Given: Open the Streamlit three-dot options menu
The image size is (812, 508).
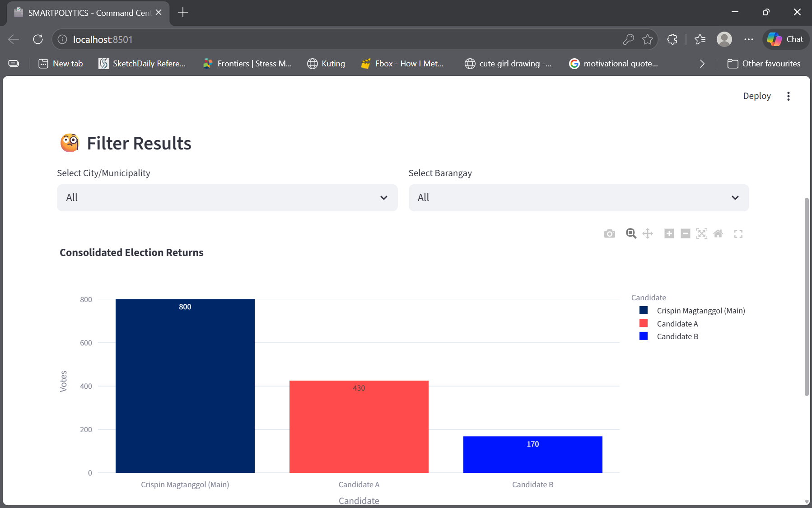Looking at the screenshot, I should pos(789,96).
